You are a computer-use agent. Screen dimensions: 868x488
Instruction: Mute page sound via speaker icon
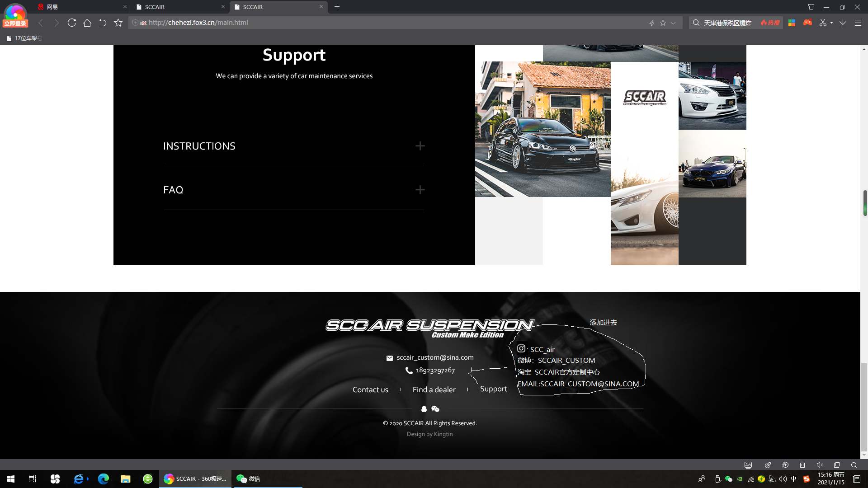click(820, 465)
